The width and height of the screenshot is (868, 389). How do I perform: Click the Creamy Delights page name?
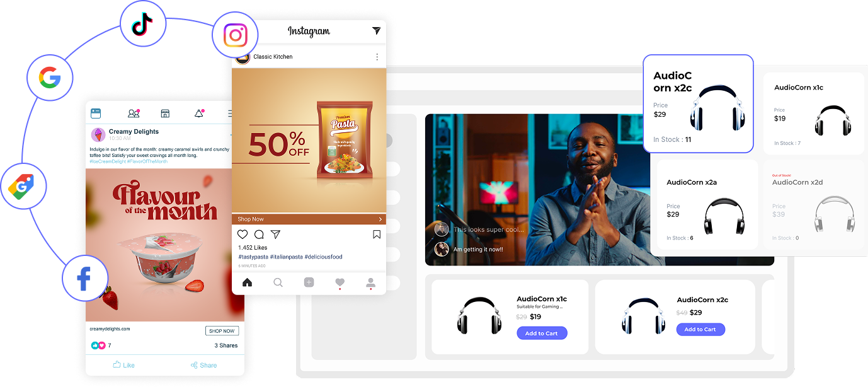click(x=134, y=131)
